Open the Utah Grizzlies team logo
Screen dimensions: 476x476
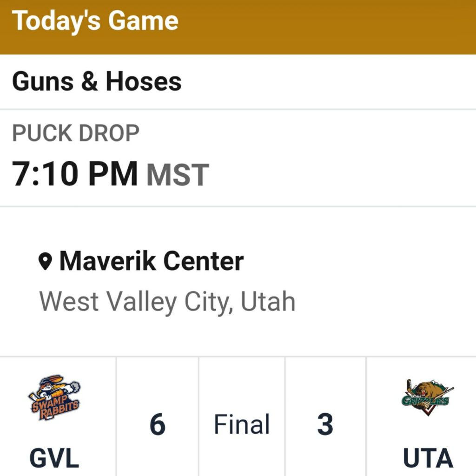[427, 397]
